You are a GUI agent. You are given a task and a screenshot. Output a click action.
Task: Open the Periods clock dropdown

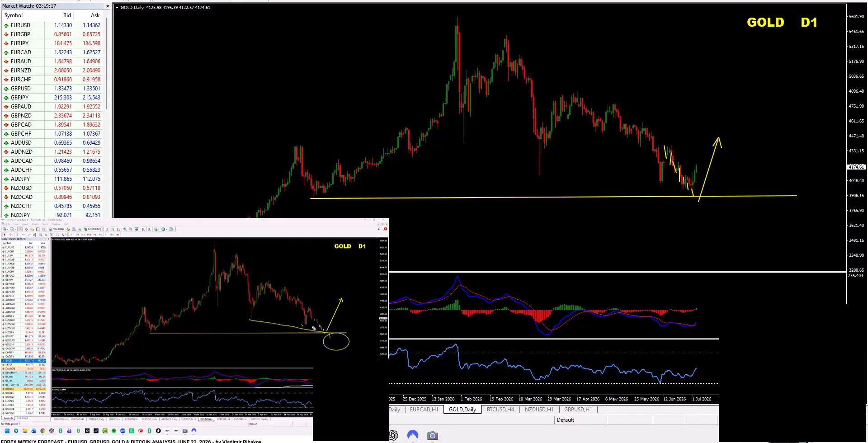pyautogui.click(x=164, y=229)
